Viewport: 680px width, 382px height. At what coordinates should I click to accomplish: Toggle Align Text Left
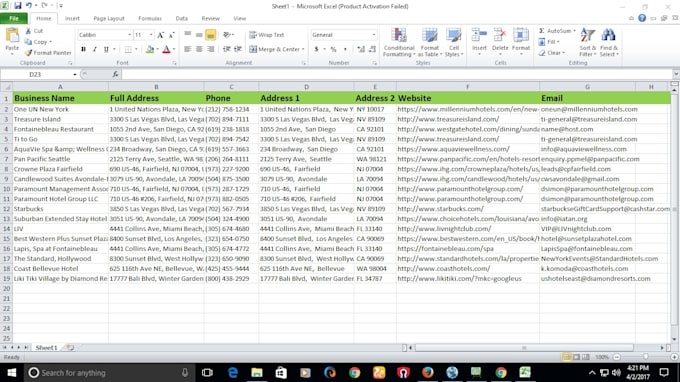pos(187,49)
